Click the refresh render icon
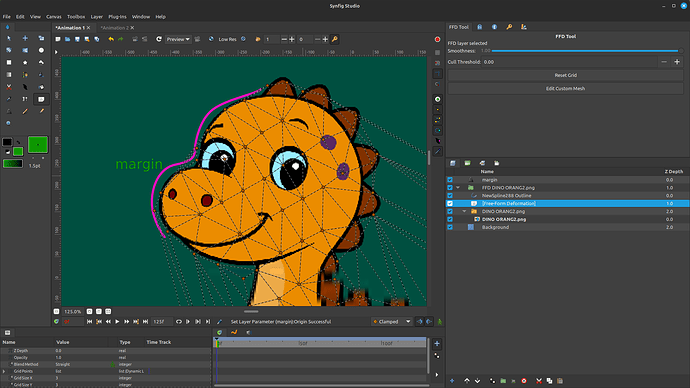The height and width of the screenshot is (388, 690). pyautogui.click(x=159, y=39)
